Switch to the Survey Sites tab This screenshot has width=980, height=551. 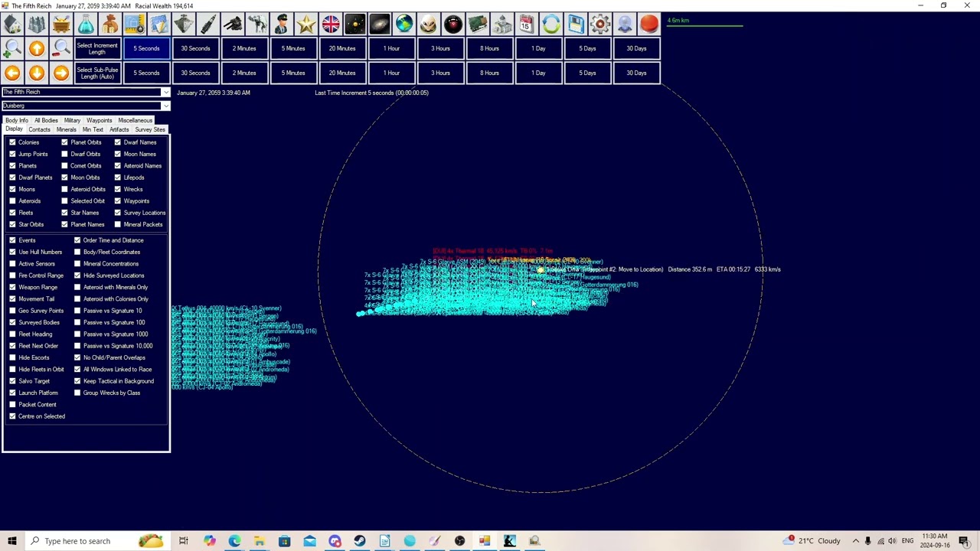click(x=149, y=129)
